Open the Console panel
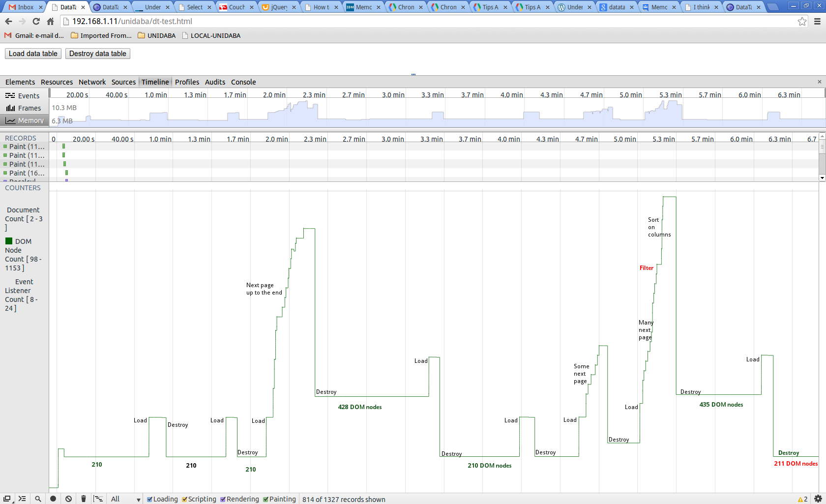Viewport: 826px width, 504px height. click(x=243, y=82)
